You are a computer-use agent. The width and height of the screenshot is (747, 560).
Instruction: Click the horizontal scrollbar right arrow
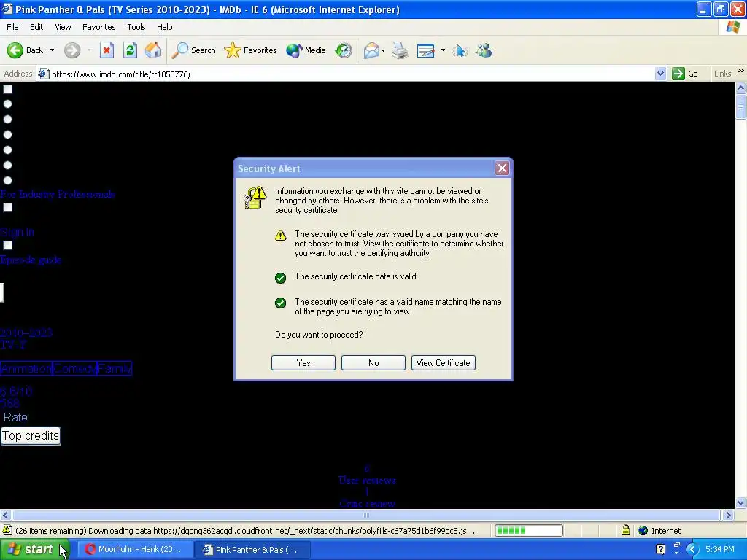point(728,515)
